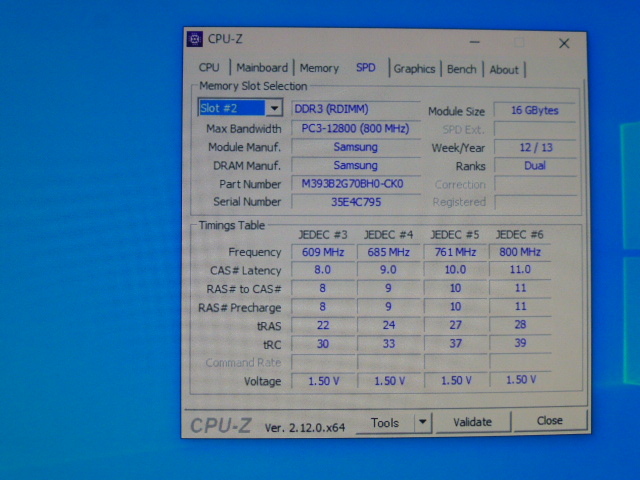
Task: Click the Part Number field M393B2G70BH0-CK0
Action: [355, 184]
